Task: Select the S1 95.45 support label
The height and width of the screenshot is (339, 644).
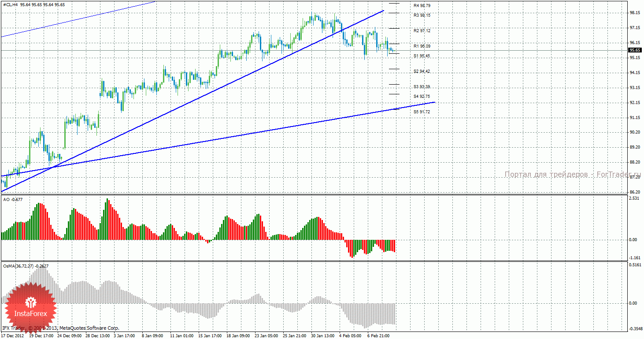Action: coord(422,56)
